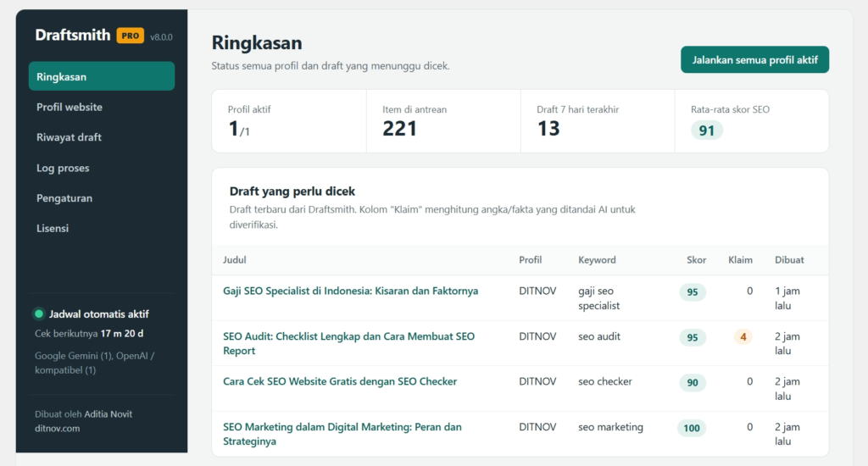Click Google Gemini (1), OpenAI provider text
Image resolution: width=868 pixels, height=466 pixels.
pos(95,363)
